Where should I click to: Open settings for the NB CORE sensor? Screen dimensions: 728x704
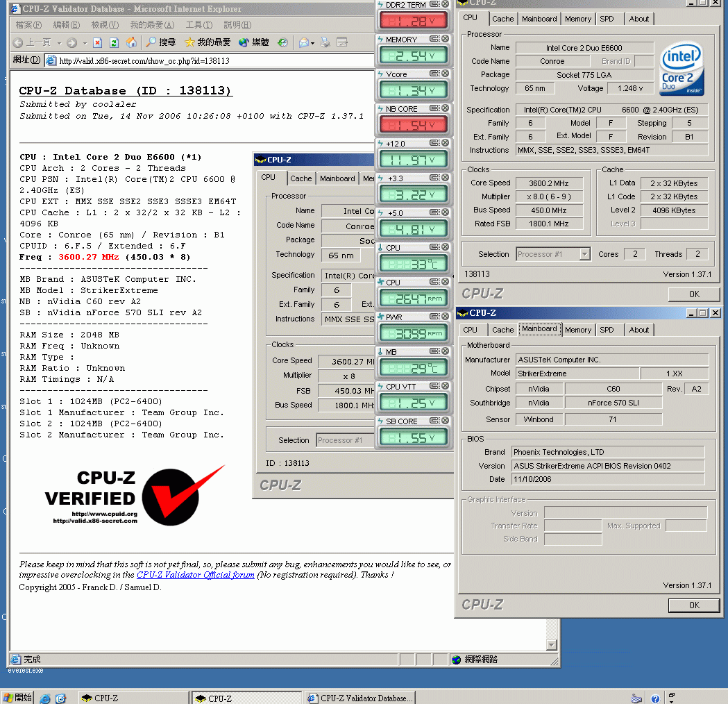[x=434, y=108]
